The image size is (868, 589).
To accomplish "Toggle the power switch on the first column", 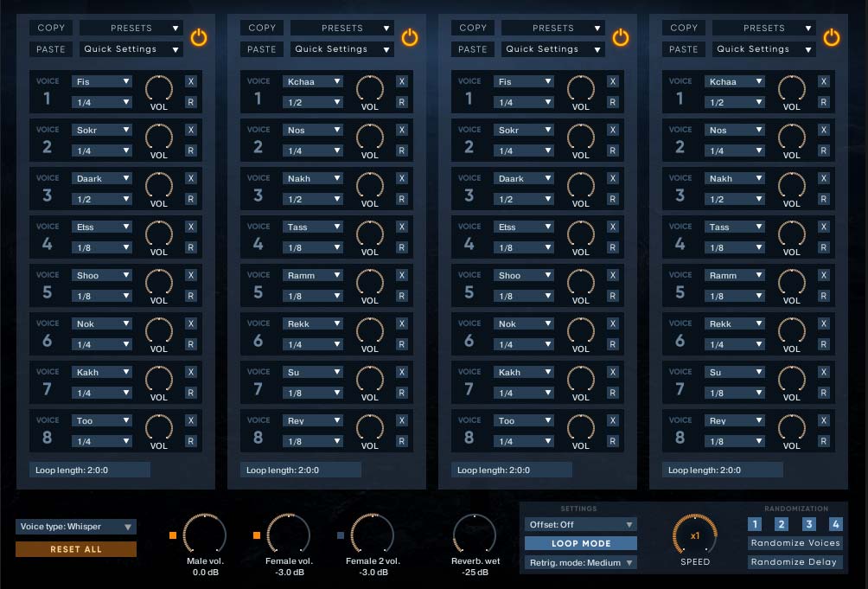I will [x=198, y=37].
